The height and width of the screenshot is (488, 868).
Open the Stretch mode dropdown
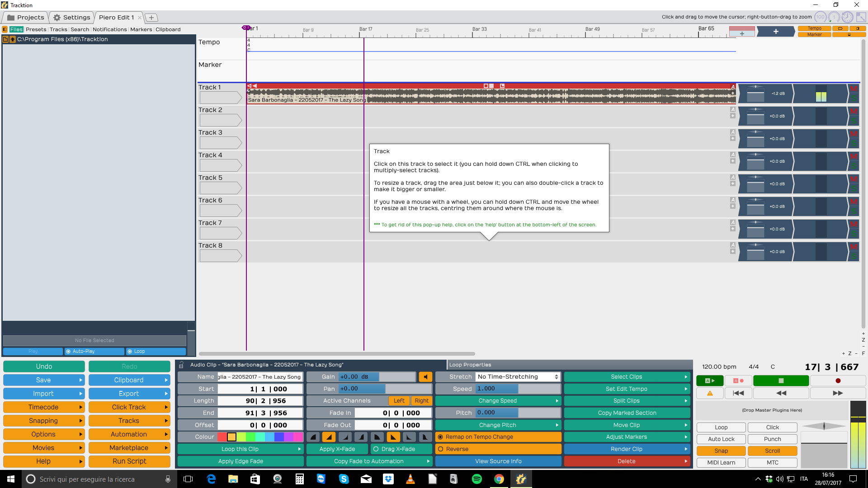(x=518, y=377)
